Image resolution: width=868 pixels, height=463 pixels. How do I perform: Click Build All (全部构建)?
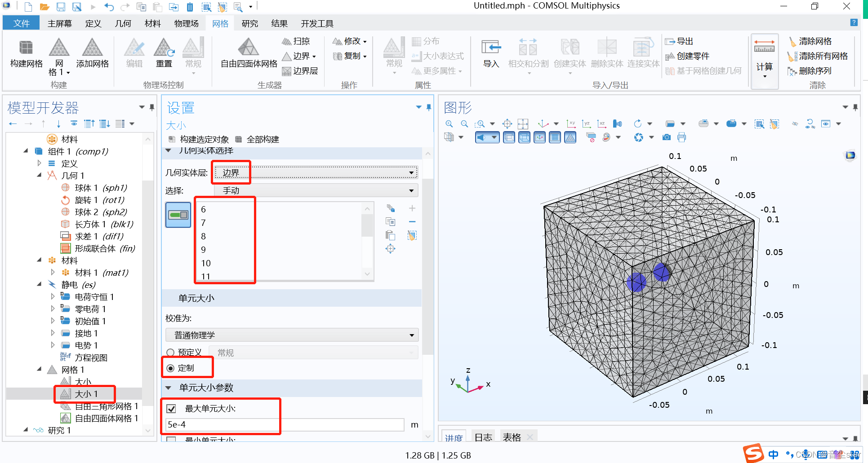[257, 139]
